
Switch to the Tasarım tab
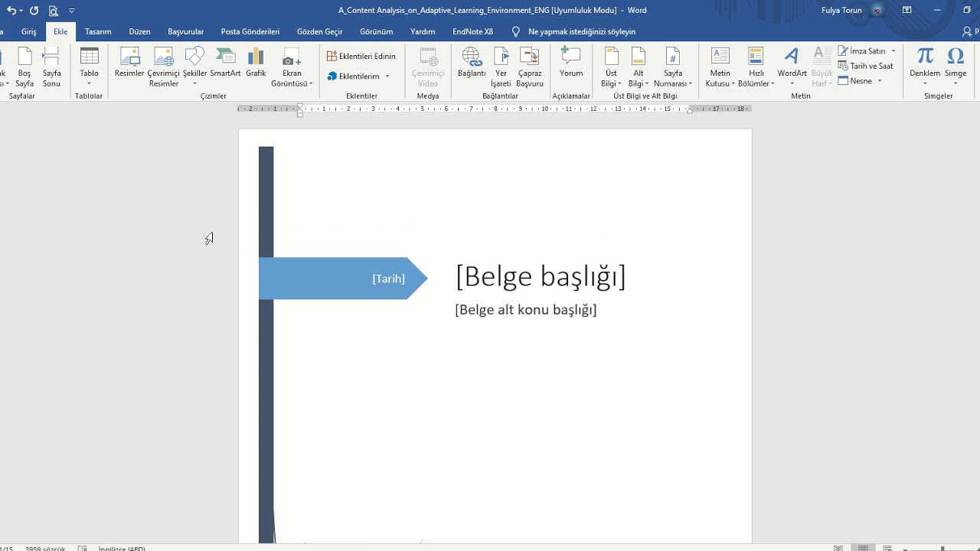click(98, 32)
